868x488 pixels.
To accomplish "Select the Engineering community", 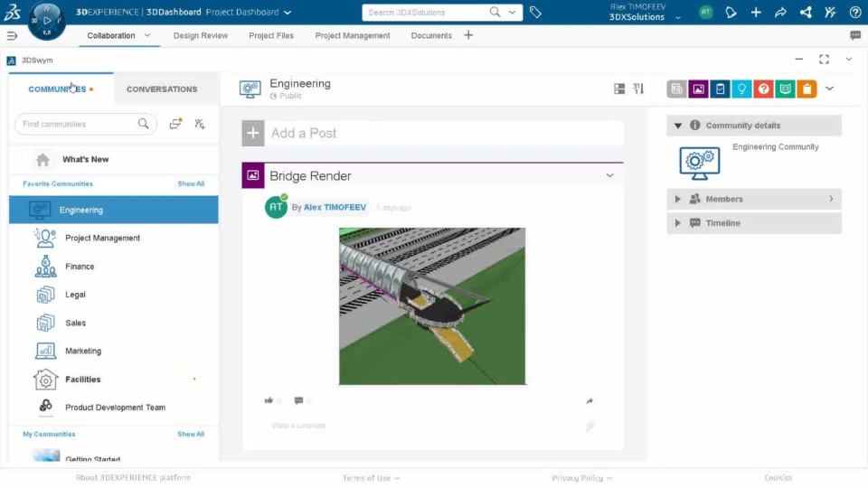I will coord(114,210).
